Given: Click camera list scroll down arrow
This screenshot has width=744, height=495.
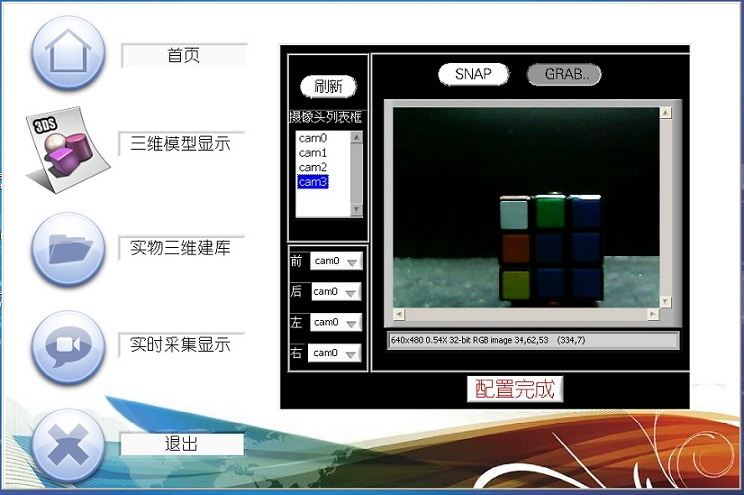Looking at the screenshot, I should pyautogui.click(x=356, y=209).
